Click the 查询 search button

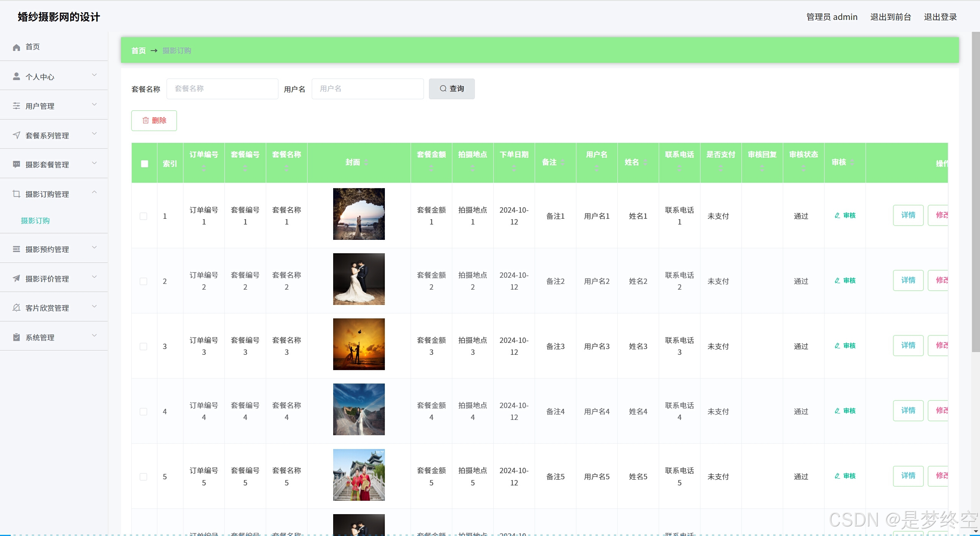[x=452, y=89]
